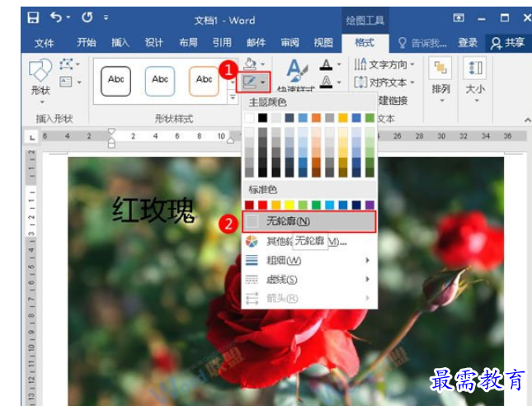Image resolution: width=532 pixels, height=406 pixels.
Task: Pick the light blue standard color
Action: [329, 205]
